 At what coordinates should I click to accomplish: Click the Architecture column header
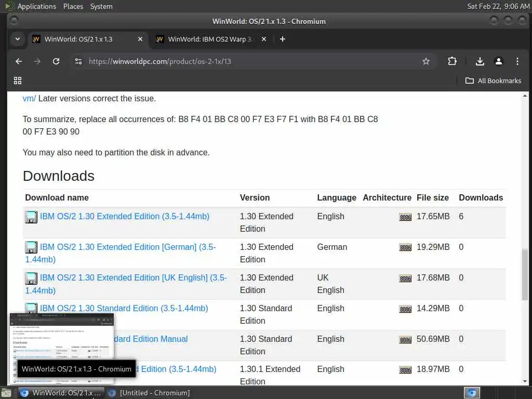click(x=387, y=197)
